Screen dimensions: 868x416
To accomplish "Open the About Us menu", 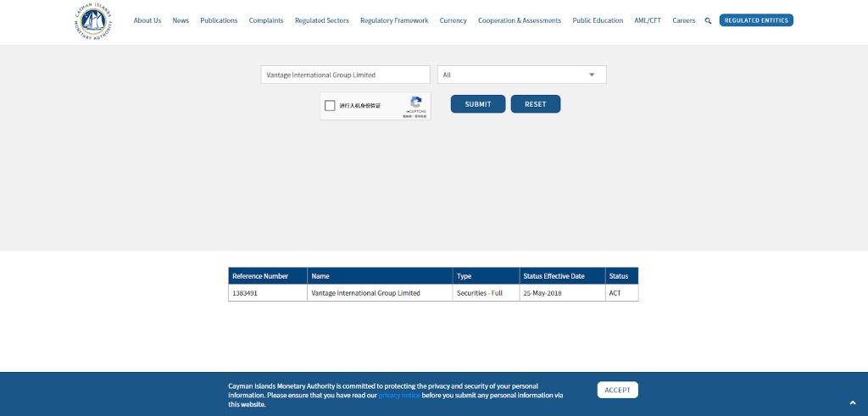I will coord(147,20).
